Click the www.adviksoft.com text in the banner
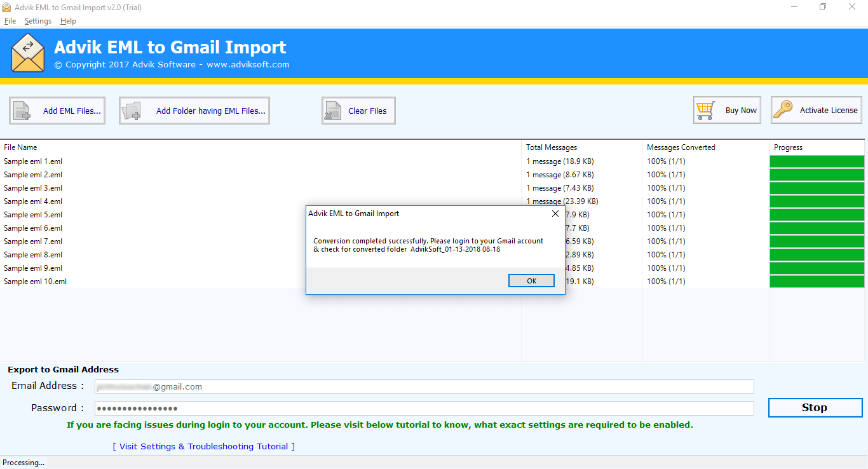 tap(248, 64)
